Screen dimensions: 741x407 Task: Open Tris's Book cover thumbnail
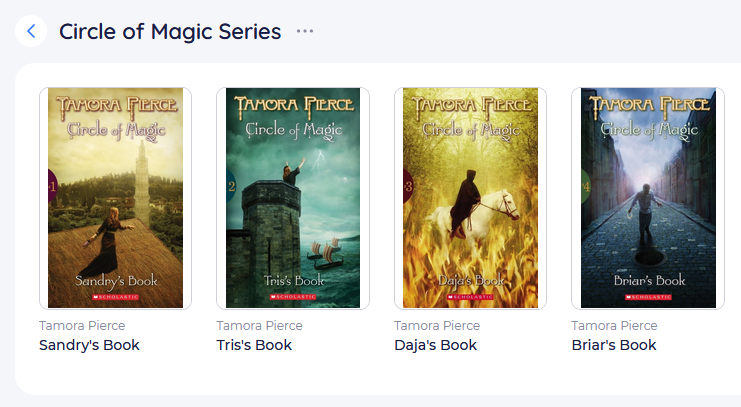click(293, 198)
